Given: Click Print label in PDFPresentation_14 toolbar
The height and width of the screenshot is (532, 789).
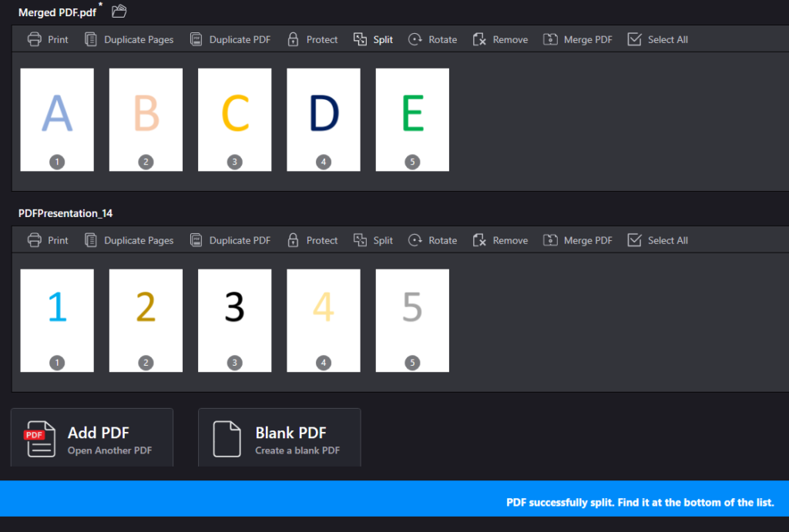Looking at the screenshot, I should coord(58,241).
